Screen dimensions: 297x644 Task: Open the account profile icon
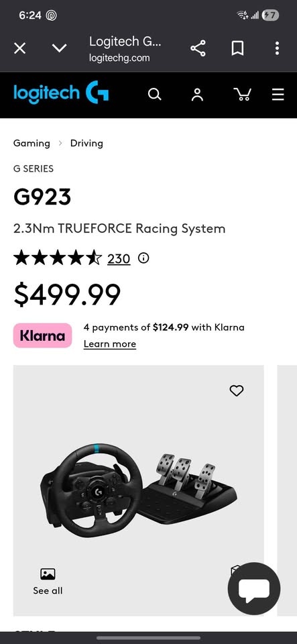197,95
